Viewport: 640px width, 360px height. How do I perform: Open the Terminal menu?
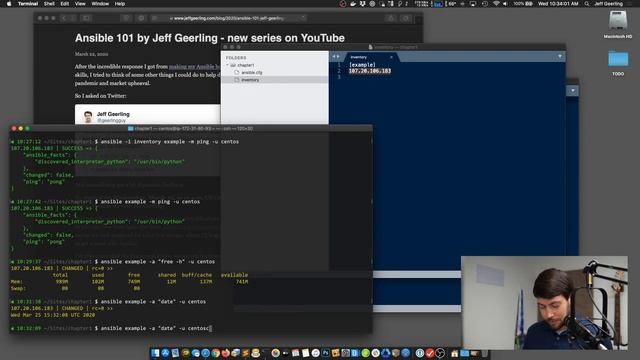click(x=28, y=4)
